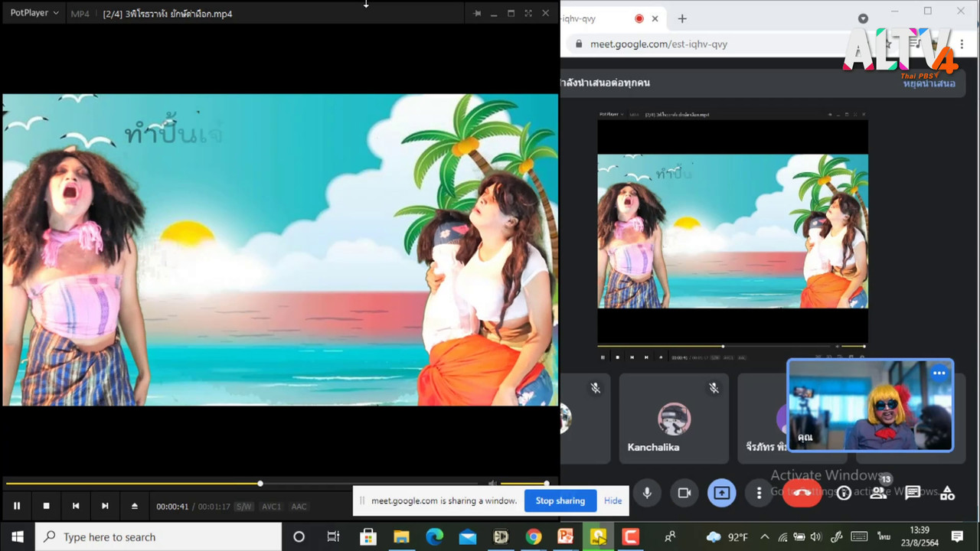Open Cortana circle icon on taskbar

click(299, 536)
